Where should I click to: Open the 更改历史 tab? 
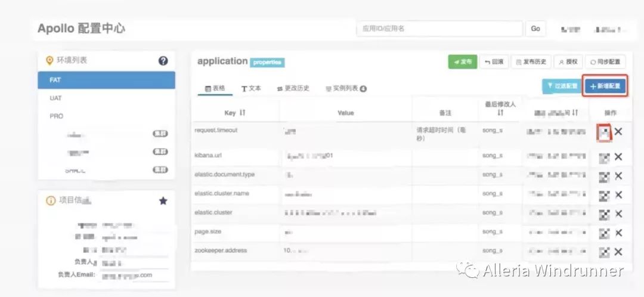[293, 88]
